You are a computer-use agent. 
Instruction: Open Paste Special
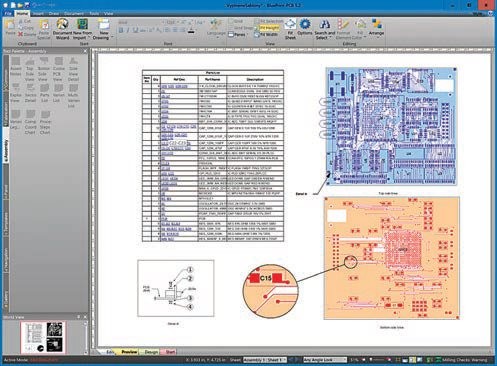click(44, 29)
